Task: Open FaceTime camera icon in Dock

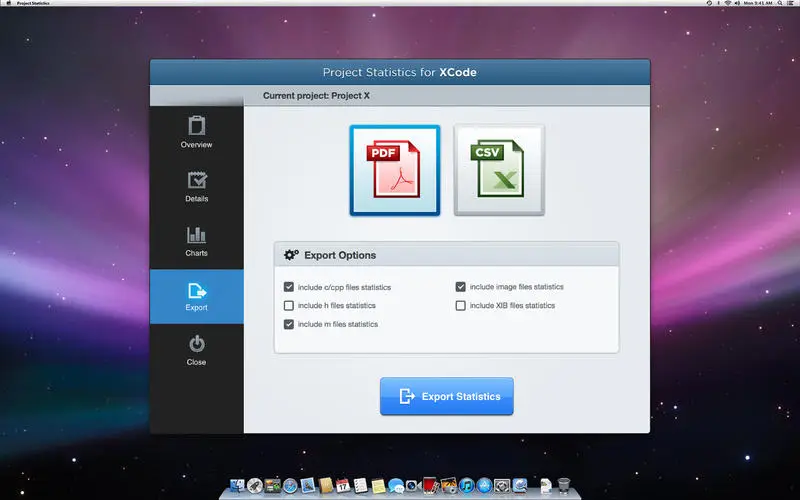Action: pos(413,486)
